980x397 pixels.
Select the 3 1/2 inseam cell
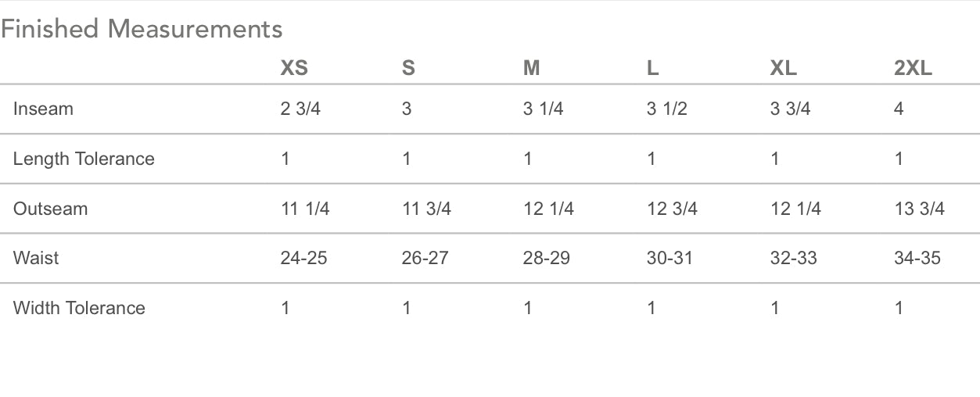pos(666,109)
